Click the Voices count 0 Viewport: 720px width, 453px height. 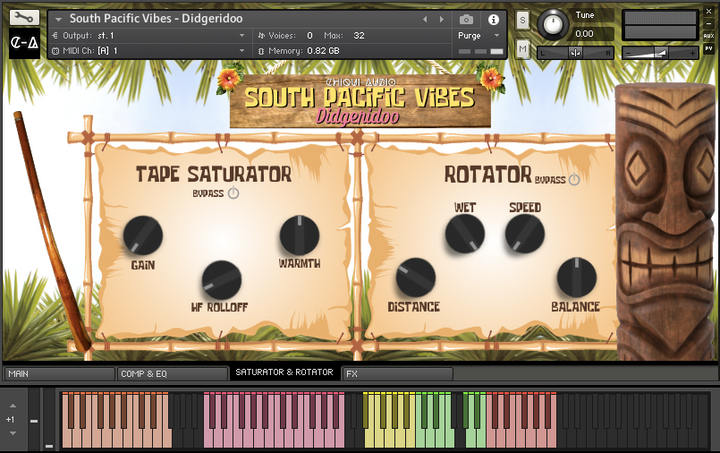310,35
